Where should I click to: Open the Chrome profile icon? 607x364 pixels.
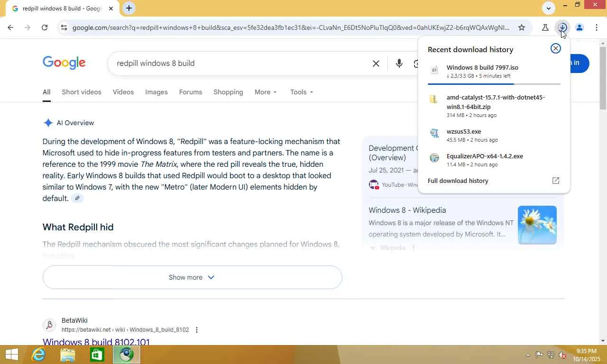click(579, 27)
